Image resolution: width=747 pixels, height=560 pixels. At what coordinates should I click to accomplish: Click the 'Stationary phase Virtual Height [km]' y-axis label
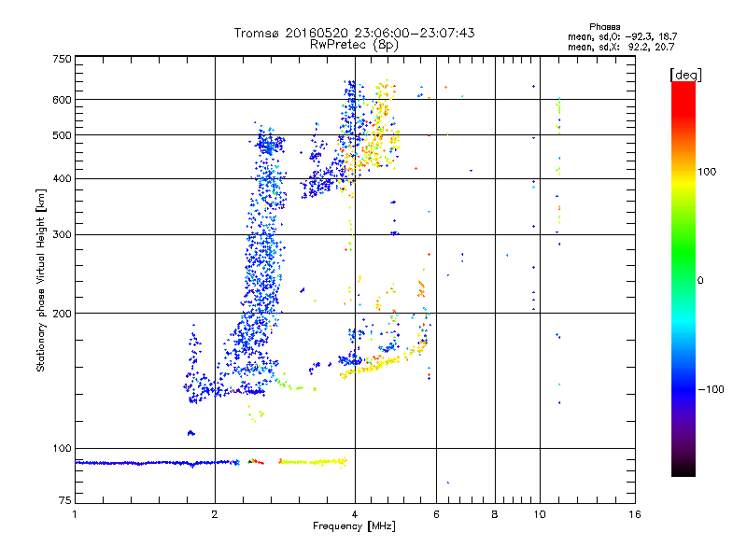click(41, 281)
